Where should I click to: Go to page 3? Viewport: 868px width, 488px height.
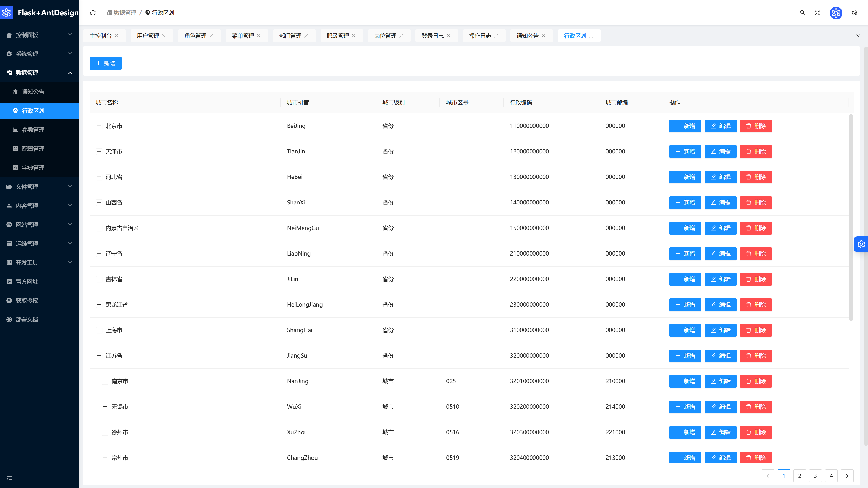click(815, 476)
